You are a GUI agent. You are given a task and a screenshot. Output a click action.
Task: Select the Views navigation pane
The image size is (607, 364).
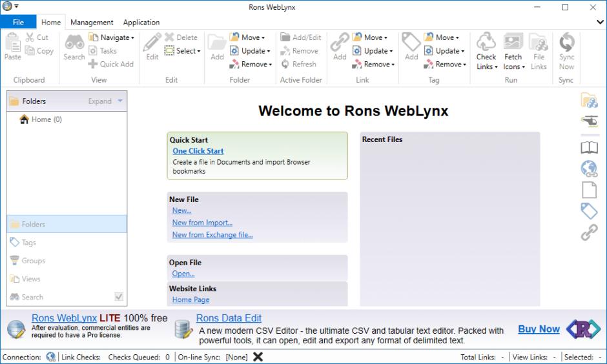click(x=67, y=279)
